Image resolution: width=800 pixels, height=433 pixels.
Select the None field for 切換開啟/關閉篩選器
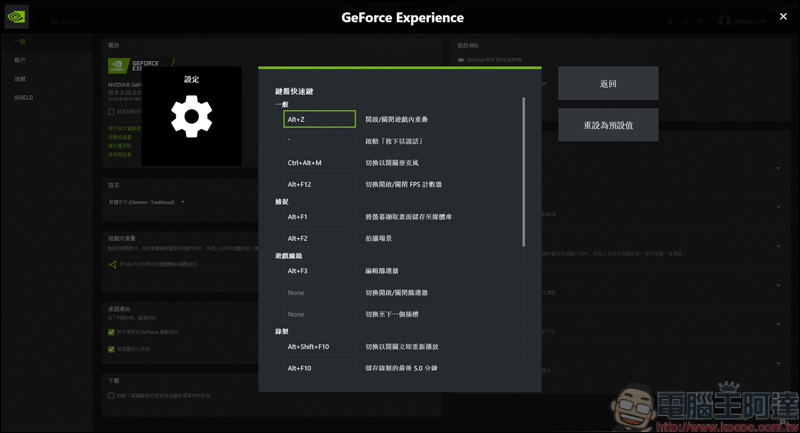(319, 293)
